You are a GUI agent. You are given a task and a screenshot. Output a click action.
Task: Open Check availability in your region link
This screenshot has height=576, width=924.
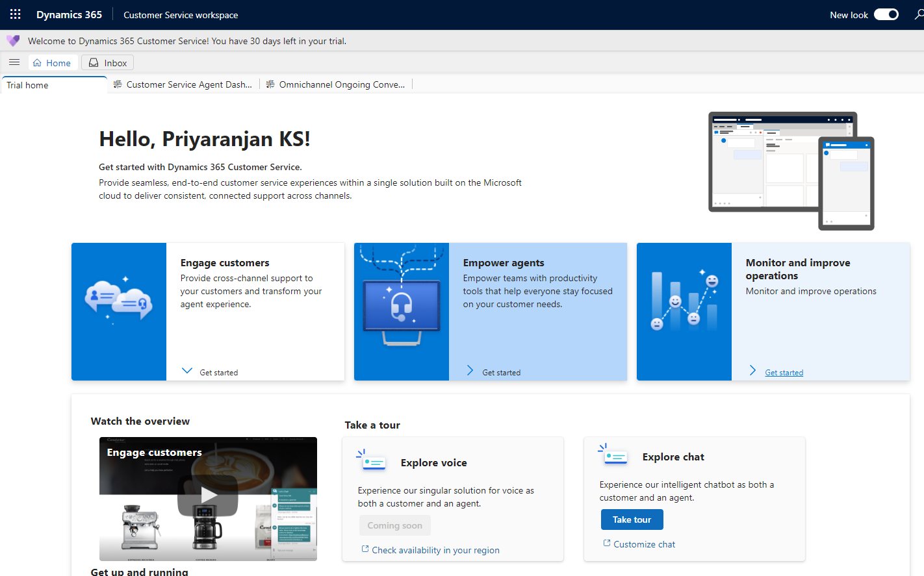coord(435,550)
